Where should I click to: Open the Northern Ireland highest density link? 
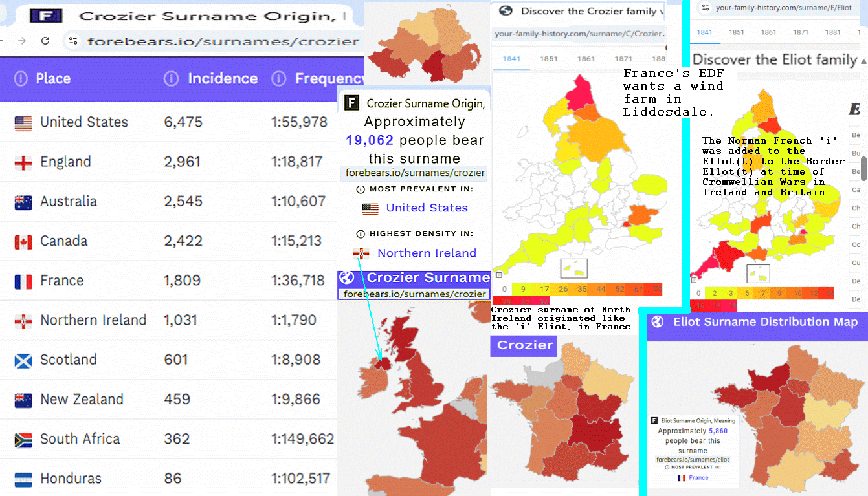pos(427,253)
